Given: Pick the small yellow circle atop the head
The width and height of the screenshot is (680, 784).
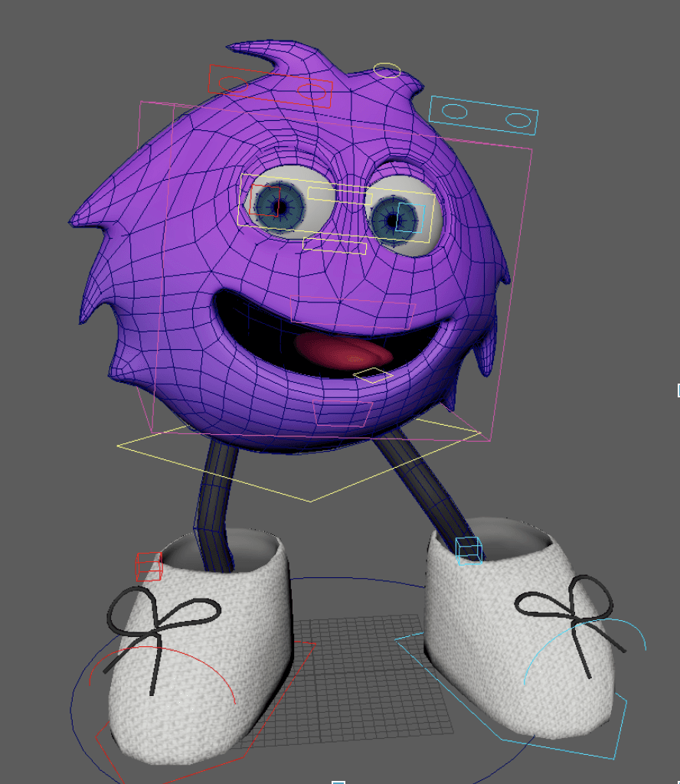Looking at the screenshot, I should click(x=387, y=70).
